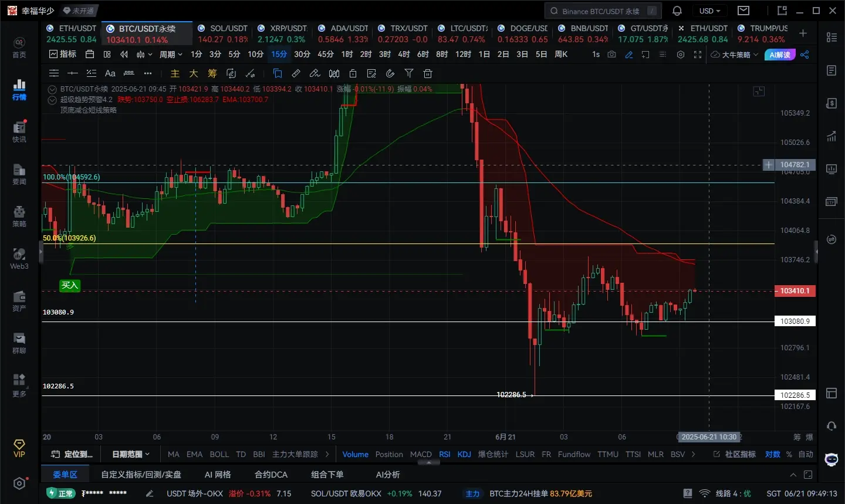Click the 定位到 locate button
Image resolution: width=845 pixels, height=504 pixels.
(72, 454)
